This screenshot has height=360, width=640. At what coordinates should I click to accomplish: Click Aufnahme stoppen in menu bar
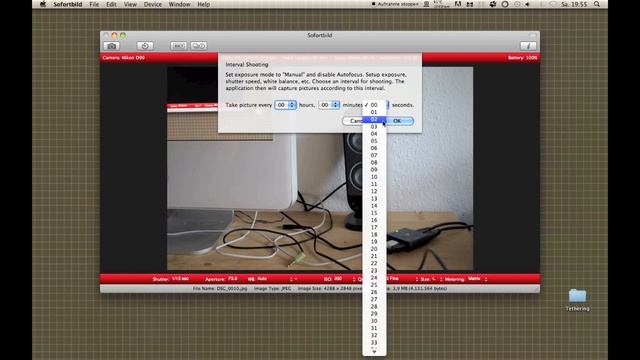(395, 4)
